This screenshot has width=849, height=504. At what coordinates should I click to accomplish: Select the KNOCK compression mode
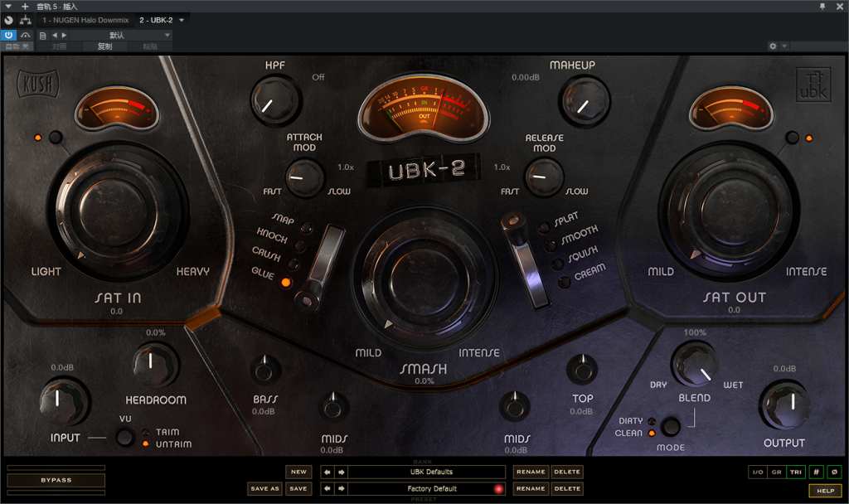tap(299, 246)
